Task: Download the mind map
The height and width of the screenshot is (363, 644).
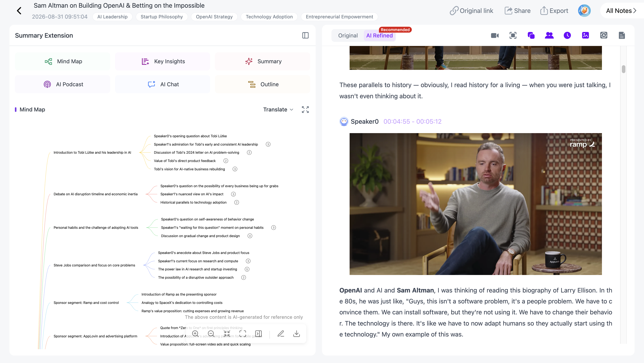Action: (x=297, y=333)
